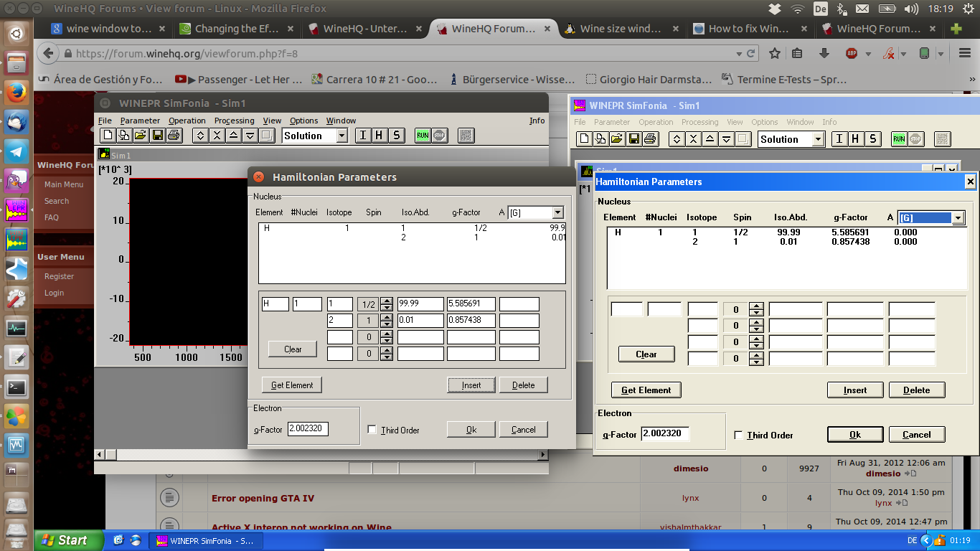This screenshot has height=551, width=980.
Task: Click green RUN icon in blue-titled SimFonia toolbar
Action: coord(899,139)
